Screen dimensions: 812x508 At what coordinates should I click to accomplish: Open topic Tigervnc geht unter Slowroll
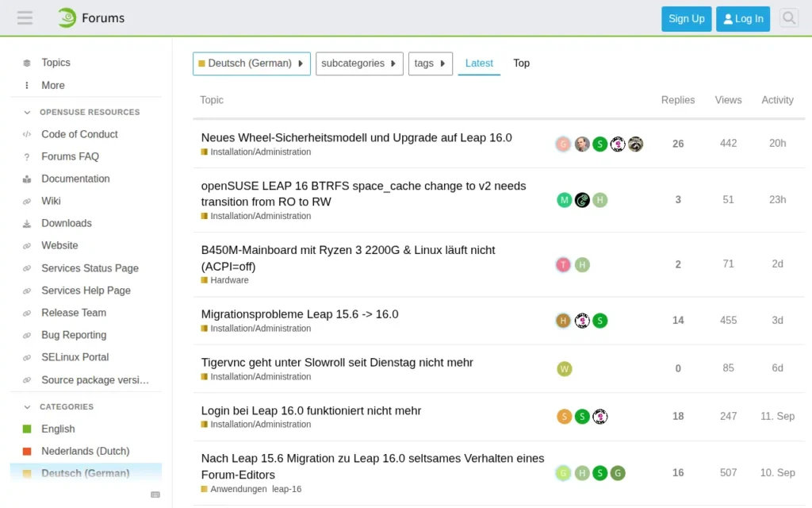pos(336,363)
